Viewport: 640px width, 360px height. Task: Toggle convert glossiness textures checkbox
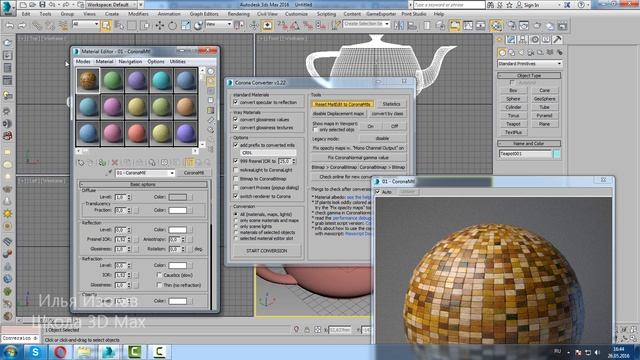coord(236,127)
